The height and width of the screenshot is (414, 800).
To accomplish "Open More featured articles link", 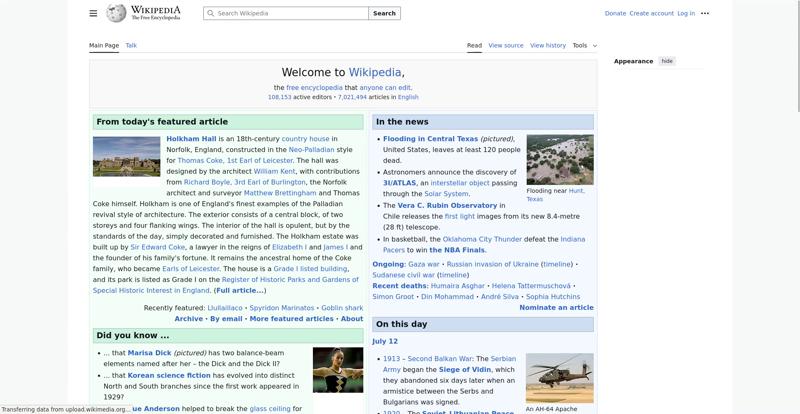I will [x=291, y=319].
